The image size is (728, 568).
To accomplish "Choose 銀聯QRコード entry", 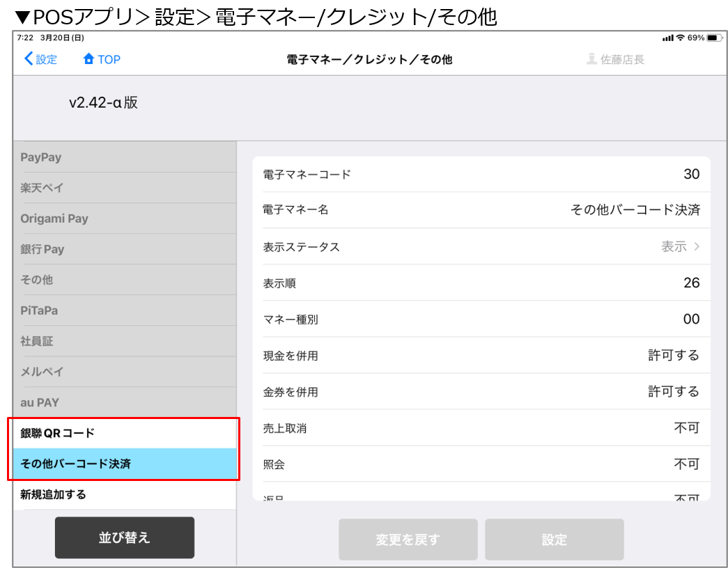I will click(x=58, y=433).
